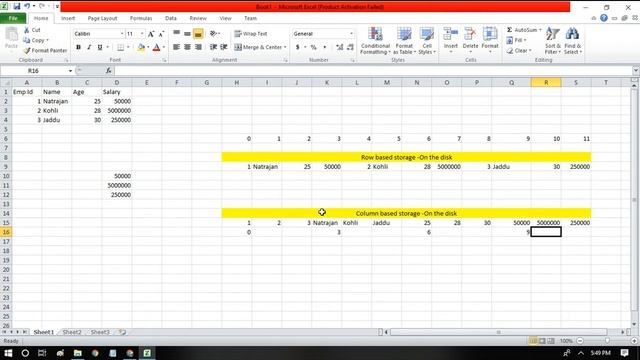Open Cell Styles gallery
The image size is (640, 360).
click(427, 41)
